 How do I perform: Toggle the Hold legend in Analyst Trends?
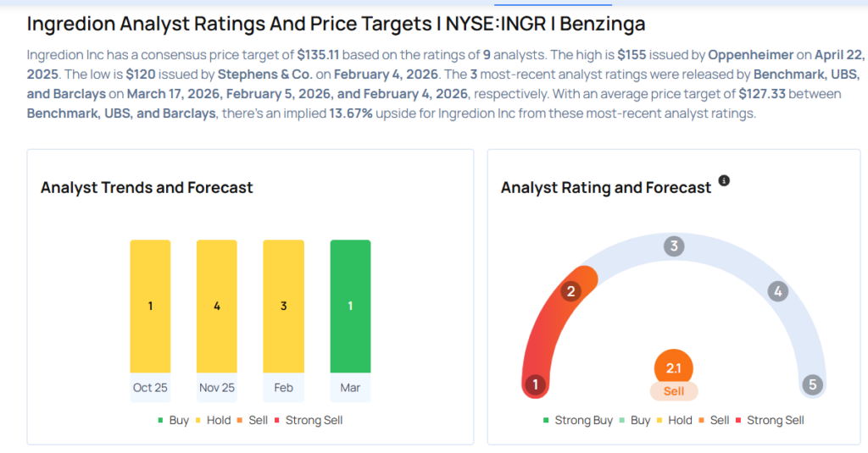pos(212,420)
